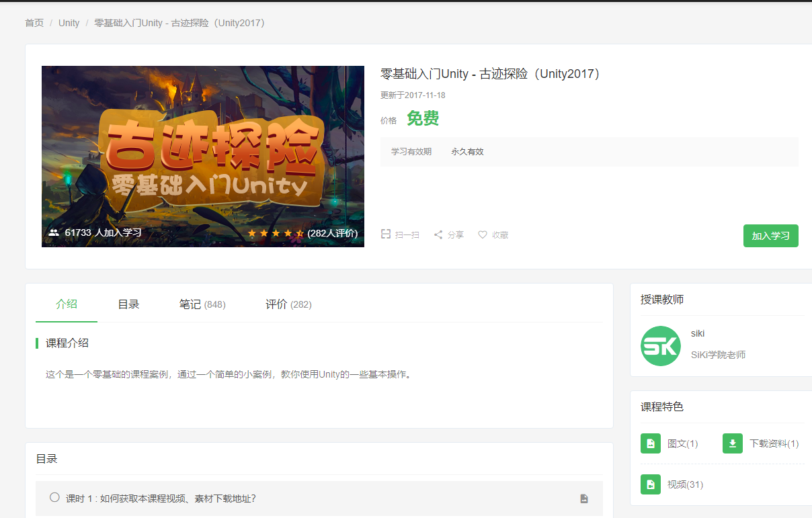Click the 图文(1) text
This screenshot has width=812, height=518.
(682, 443)
